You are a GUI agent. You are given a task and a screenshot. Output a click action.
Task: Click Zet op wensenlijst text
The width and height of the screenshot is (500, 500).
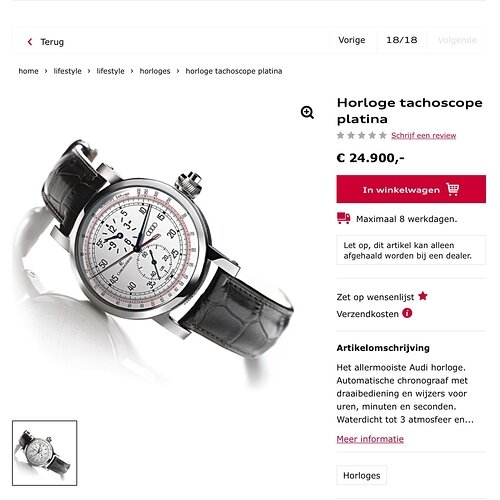375,297
